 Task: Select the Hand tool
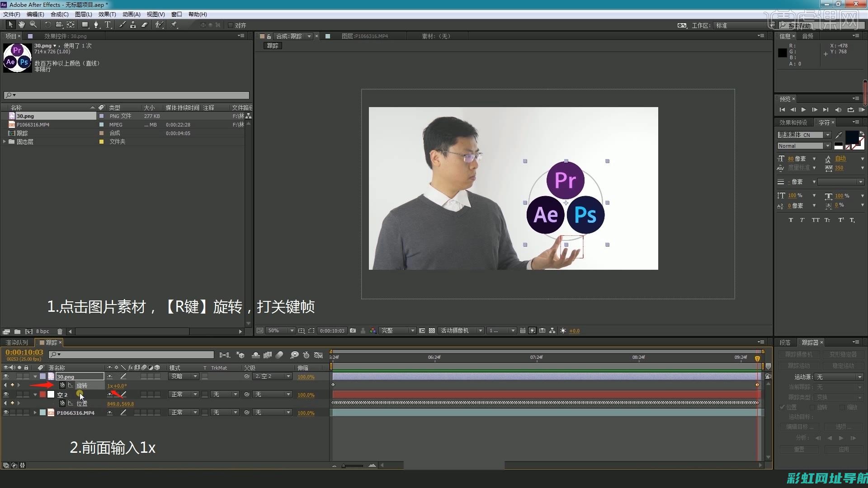pyautogui.click(x=22, y=25)
